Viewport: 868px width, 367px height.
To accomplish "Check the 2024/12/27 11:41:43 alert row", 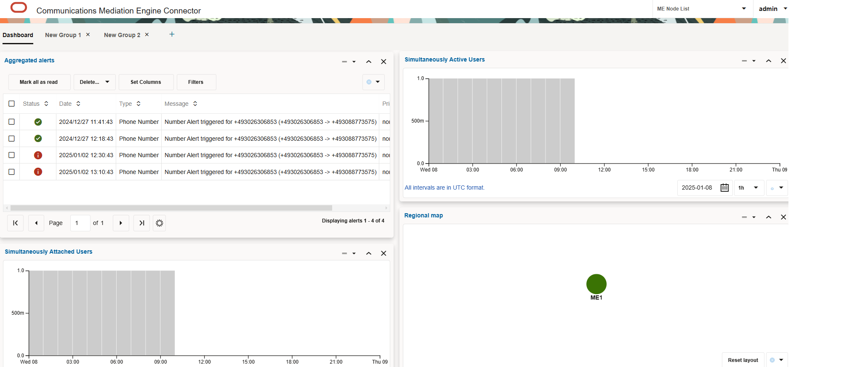I will [11, 122].
